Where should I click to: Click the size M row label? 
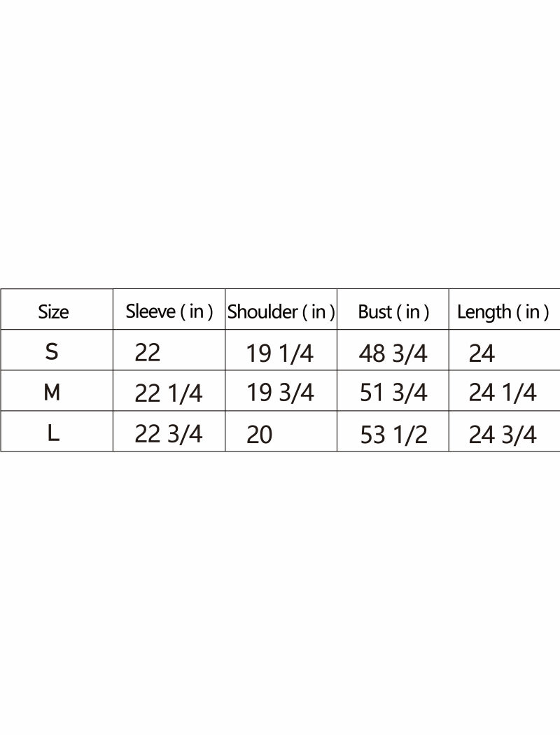52,393
